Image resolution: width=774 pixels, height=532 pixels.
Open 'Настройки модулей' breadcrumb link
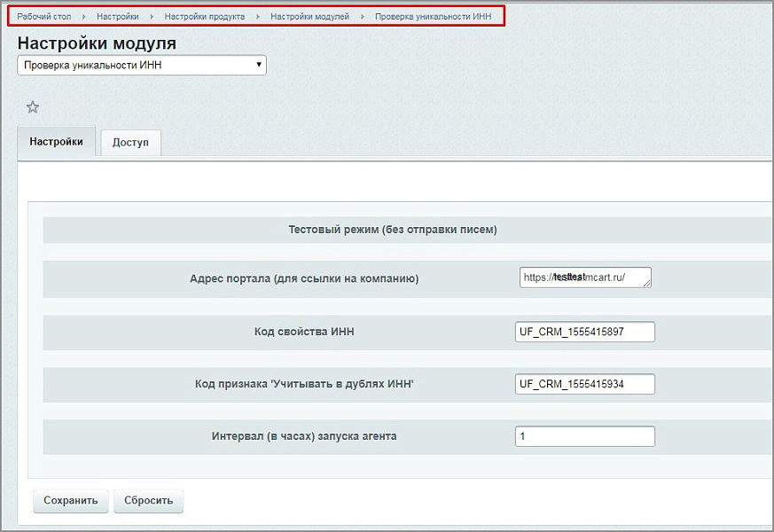point(310,17)
